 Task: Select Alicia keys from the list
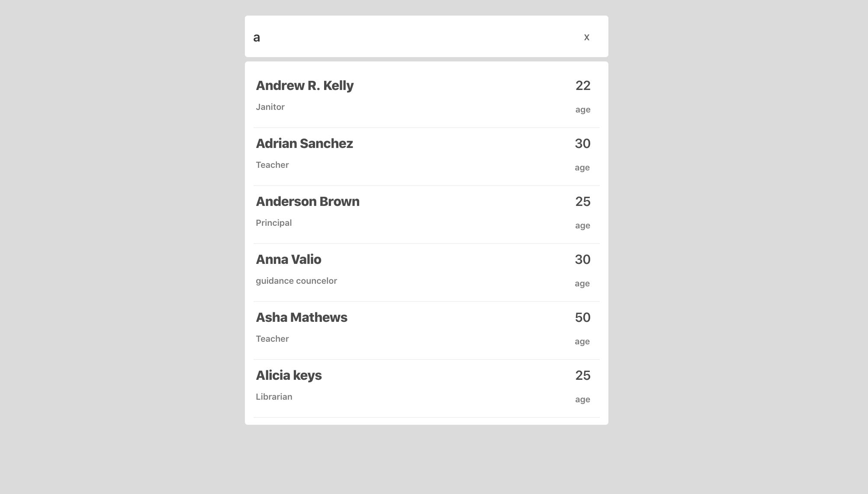pos(289,375)
